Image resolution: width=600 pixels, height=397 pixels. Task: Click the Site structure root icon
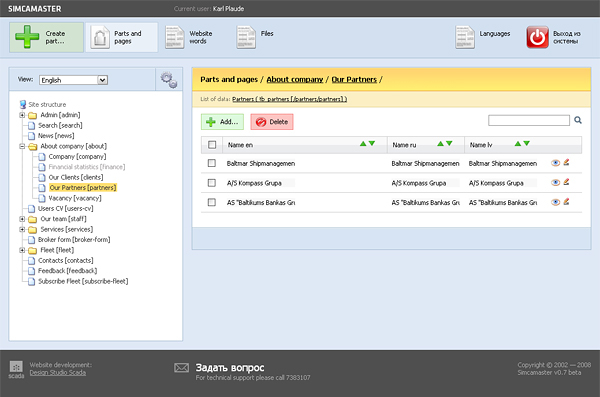[x=23, y=105]
